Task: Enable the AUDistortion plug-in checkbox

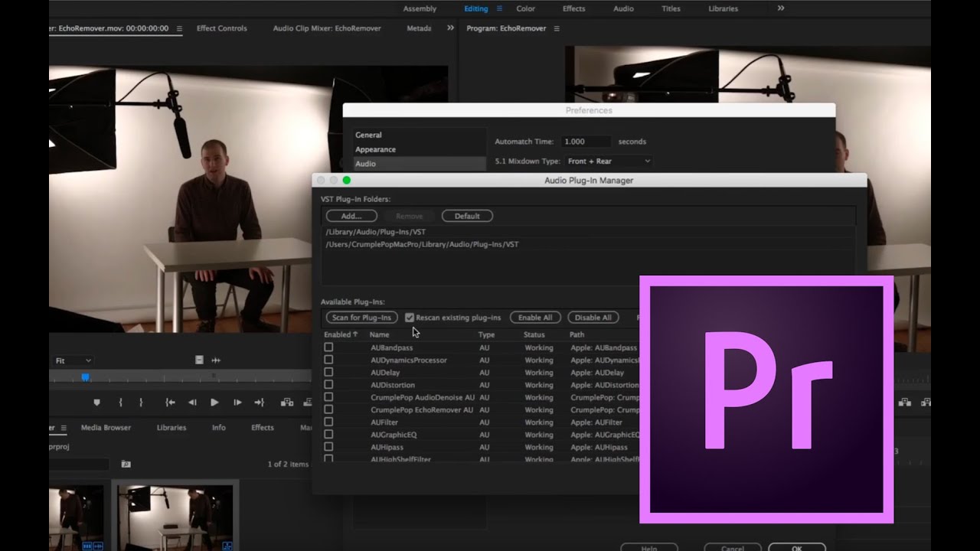Action: pos(328,385)
